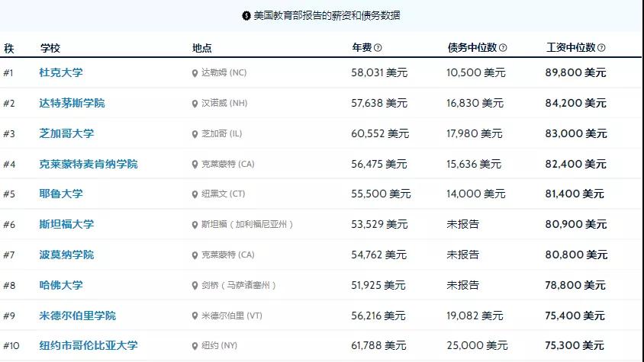Viewport: 644px width, 362px height.
Task: Open the 斯坦福大学 link
Action: point(66,224)
